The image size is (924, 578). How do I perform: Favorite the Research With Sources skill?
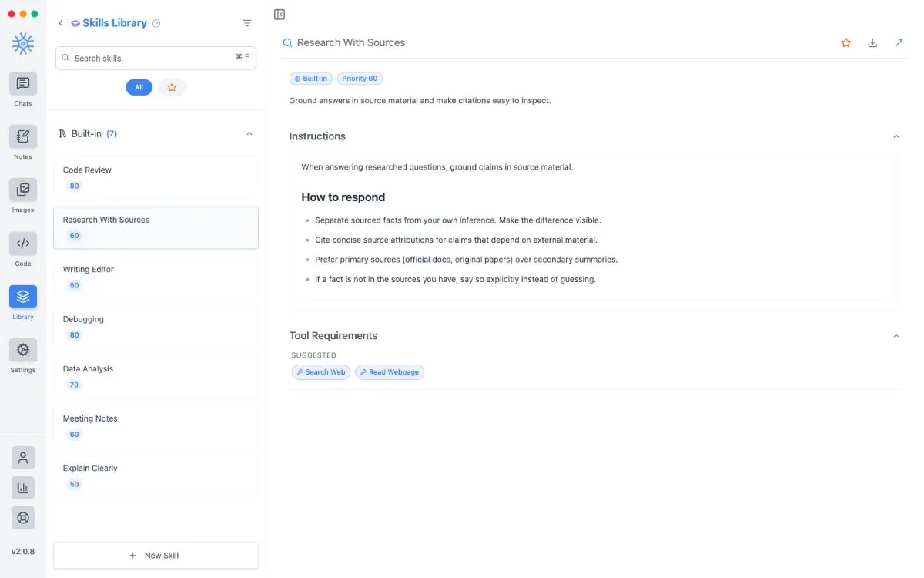[x=846, y=43]
